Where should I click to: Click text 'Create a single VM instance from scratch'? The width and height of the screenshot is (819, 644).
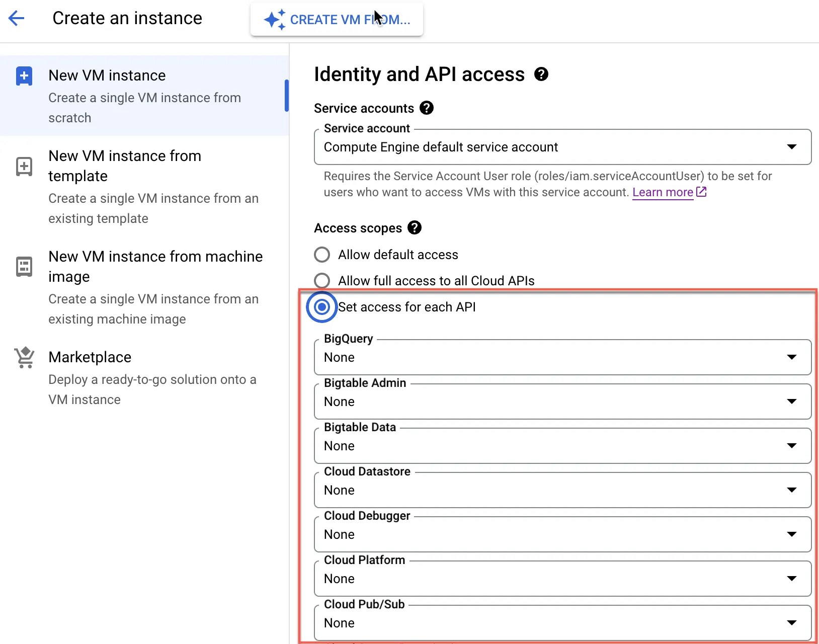(x=144, y=108)
